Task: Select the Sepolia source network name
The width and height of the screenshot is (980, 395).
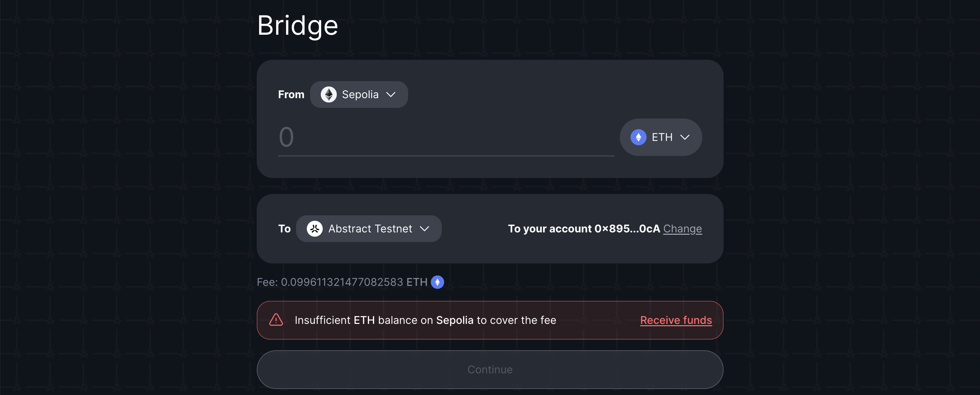Action: point(360,94)
